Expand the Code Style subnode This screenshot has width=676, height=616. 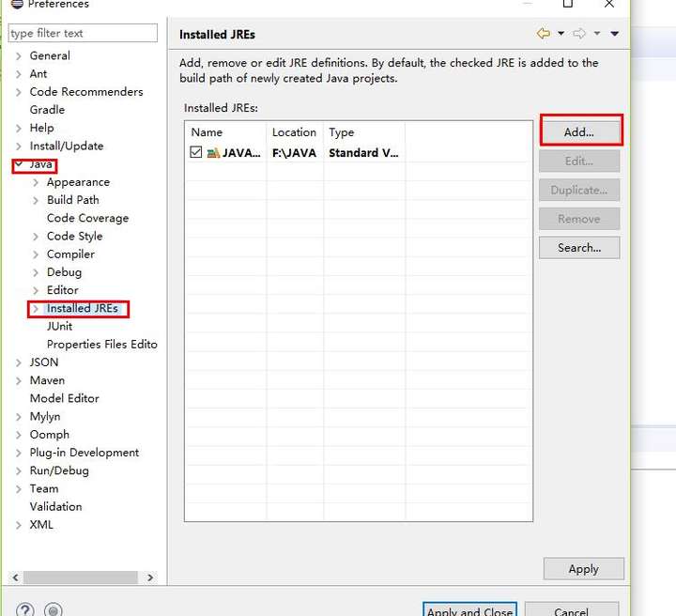click(x=36, y=237)
